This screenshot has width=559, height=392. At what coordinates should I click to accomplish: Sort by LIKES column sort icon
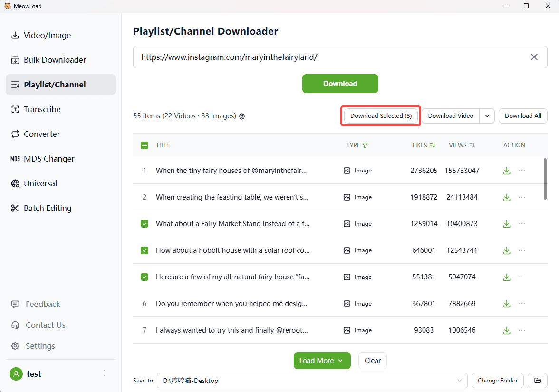point(432,145)
